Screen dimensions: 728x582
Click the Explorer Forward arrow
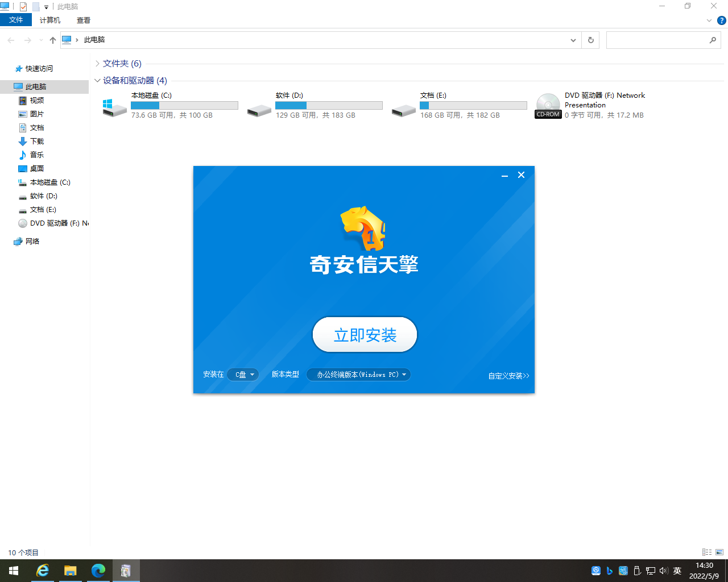[x=27, y=40]
